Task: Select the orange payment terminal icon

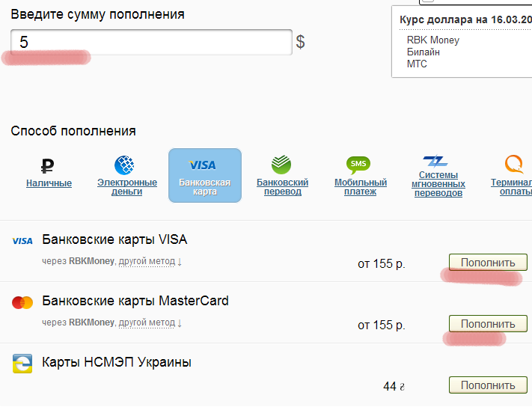Action: 514,164
